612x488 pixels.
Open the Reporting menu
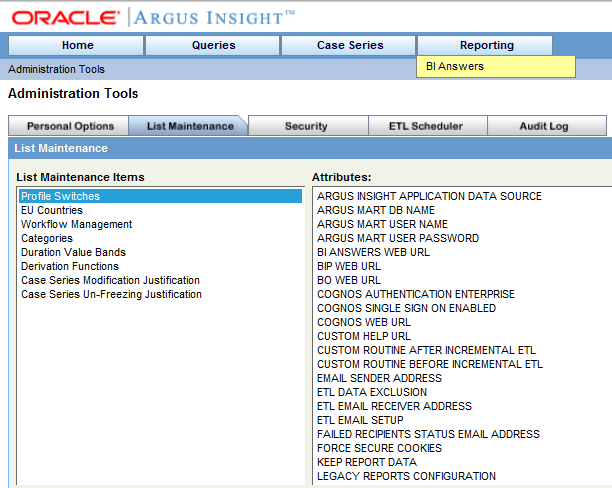(485, 45)
